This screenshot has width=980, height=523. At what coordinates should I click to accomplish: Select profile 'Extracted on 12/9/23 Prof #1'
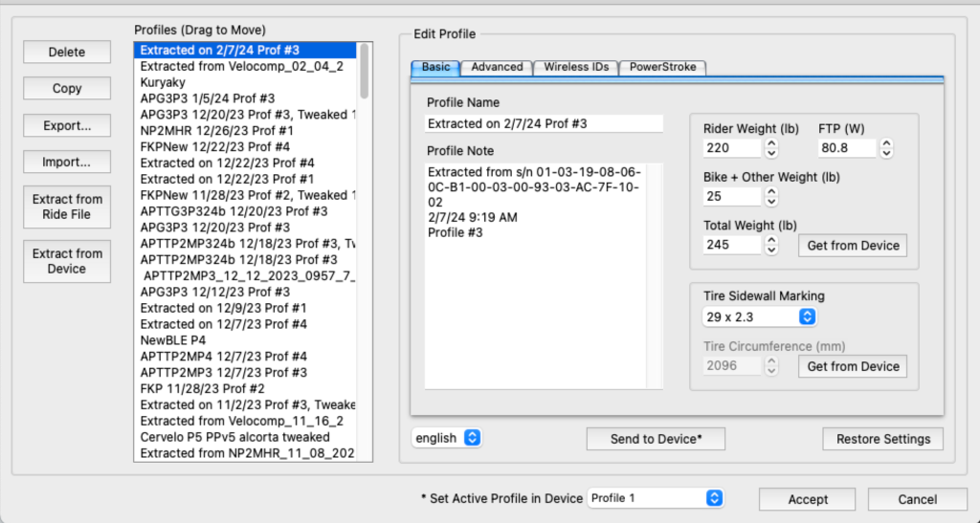pyautogui.click(x=245, y=308)
